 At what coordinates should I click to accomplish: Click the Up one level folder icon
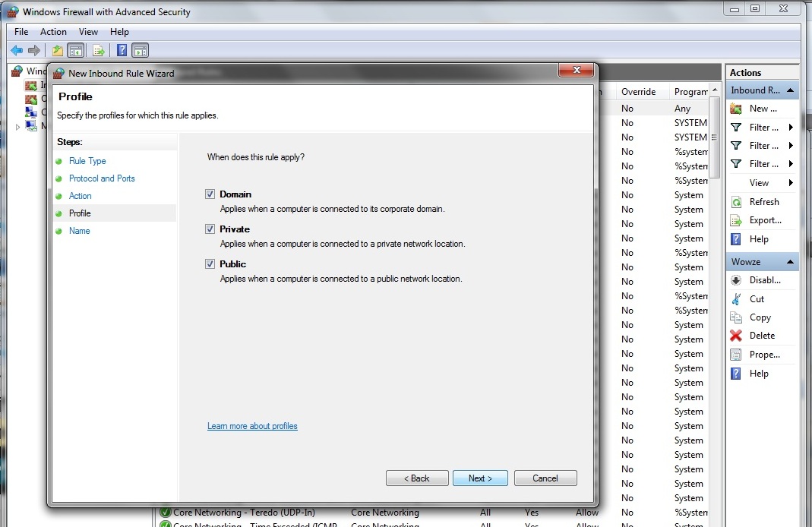pos(57,51)
